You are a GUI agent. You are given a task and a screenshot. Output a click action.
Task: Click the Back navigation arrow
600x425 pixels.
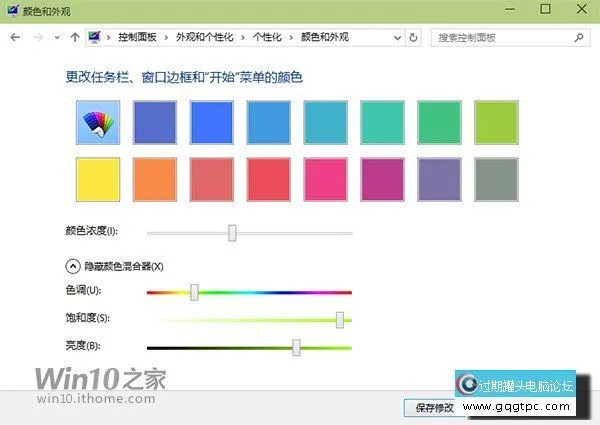[15, 37]
